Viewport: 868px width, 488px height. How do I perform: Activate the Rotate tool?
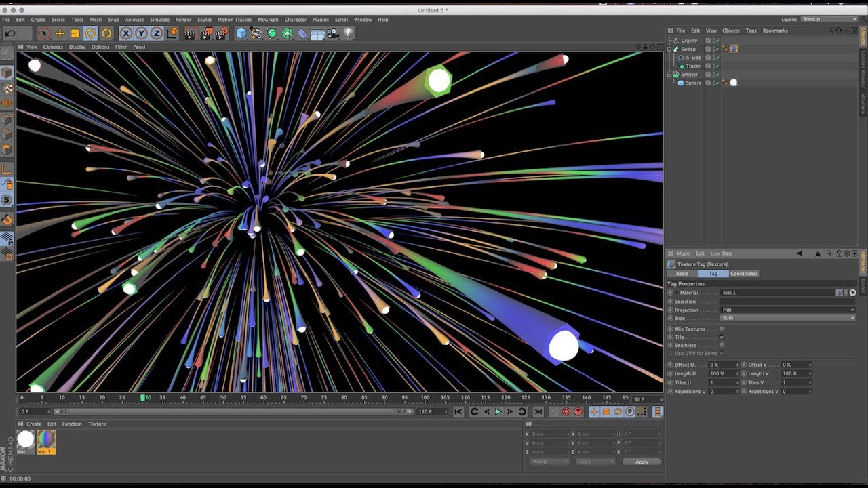91,33
